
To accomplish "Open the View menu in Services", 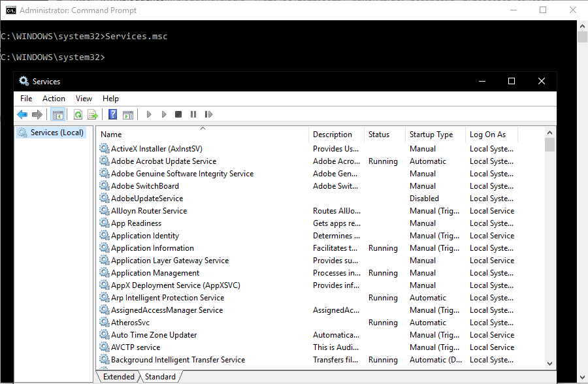I will (x=84, y=99).
